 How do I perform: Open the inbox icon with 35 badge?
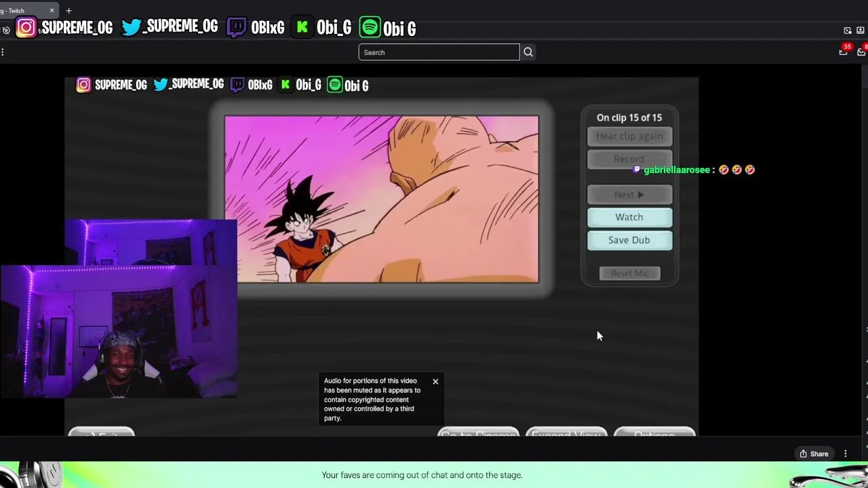(x=844, y=51)
